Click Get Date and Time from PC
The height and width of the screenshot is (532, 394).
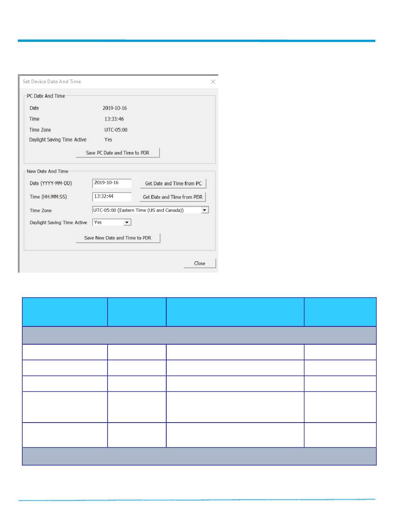(x=173, y=184)
